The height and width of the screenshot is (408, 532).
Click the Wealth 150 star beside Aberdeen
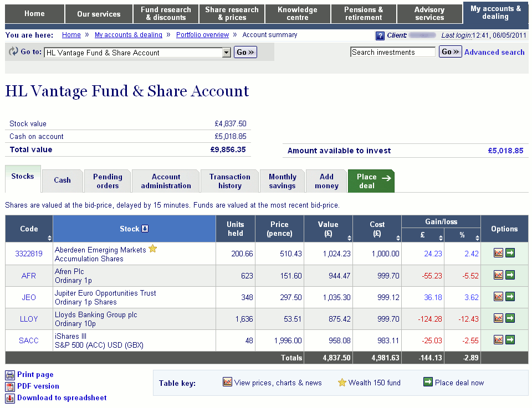153,249
